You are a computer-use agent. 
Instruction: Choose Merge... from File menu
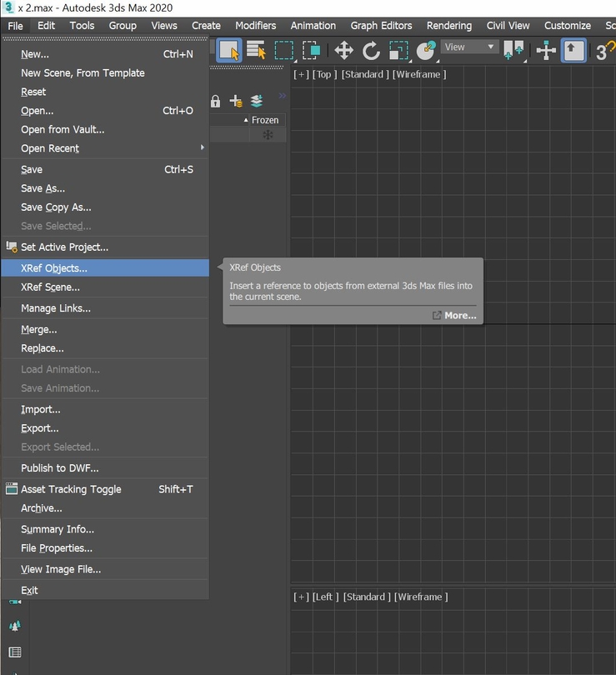click(x=106, y=330)
